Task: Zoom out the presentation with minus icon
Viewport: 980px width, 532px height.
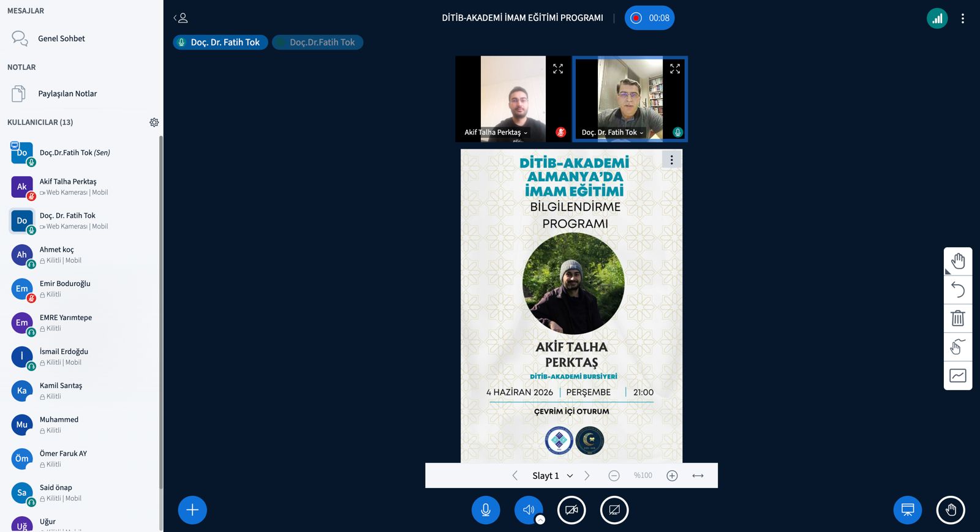Action: pos(614,476)
